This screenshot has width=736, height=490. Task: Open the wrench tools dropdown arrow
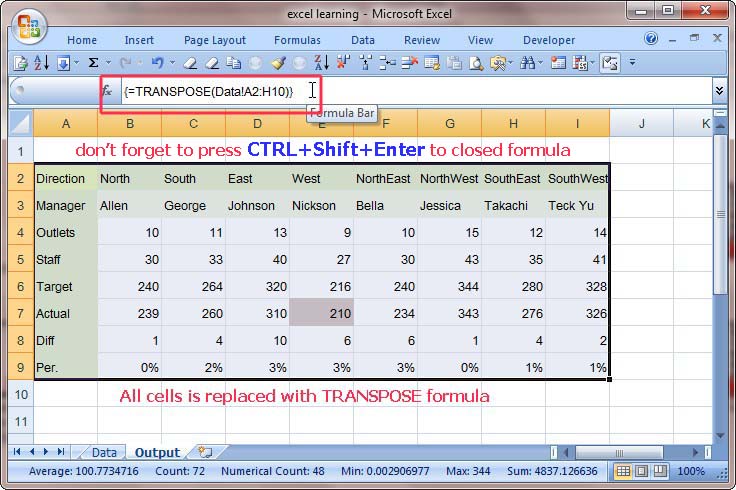pyautogui.click(x=510, y=62)
